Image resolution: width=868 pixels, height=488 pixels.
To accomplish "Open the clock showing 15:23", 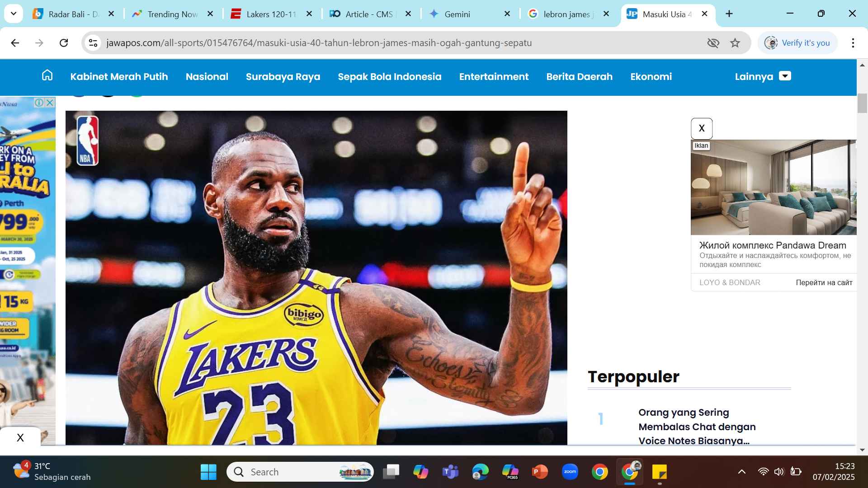I will click(x=834, y=472).
